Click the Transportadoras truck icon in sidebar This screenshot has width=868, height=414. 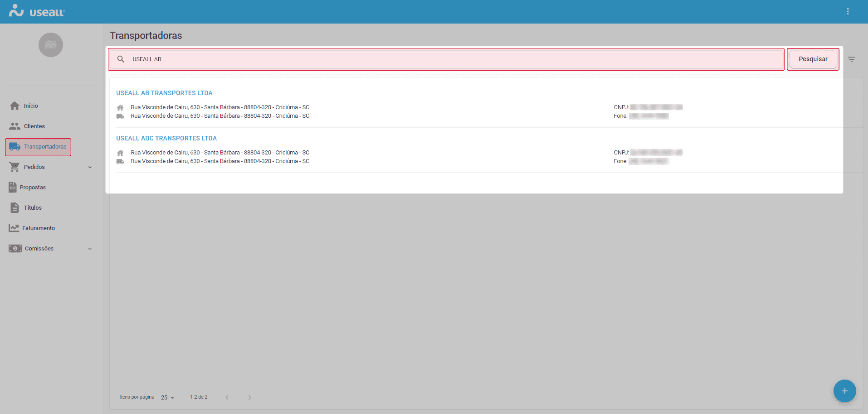[15, 146]
